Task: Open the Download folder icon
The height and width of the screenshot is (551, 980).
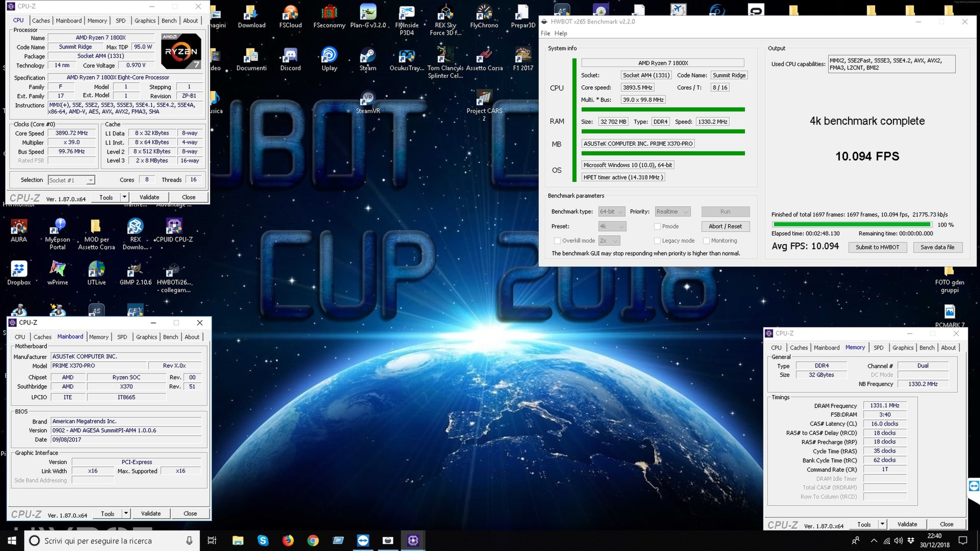Action: [x=251, y=16]
